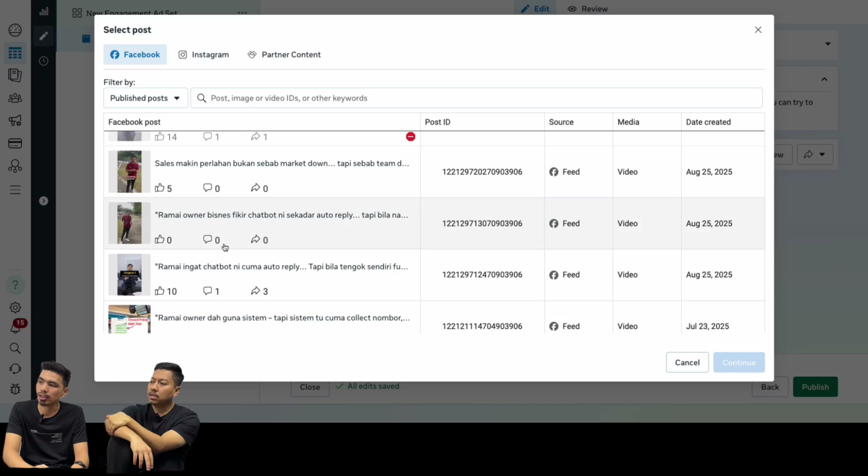The height and width of the screenshot is (476, 868).
Task: Close the Select post dialog
Action: 758,30
